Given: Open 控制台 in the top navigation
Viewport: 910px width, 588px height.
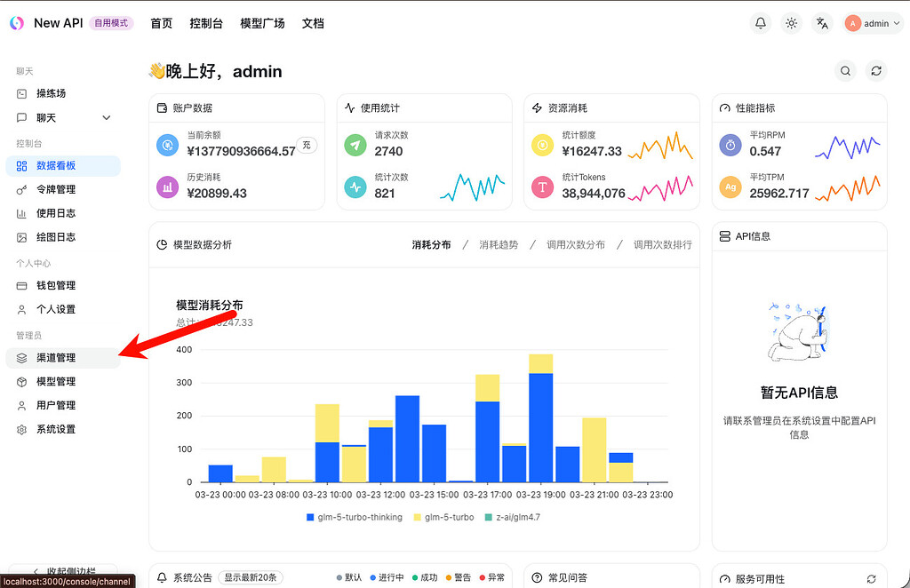Looking at the screenshot, I should [206, 23].
